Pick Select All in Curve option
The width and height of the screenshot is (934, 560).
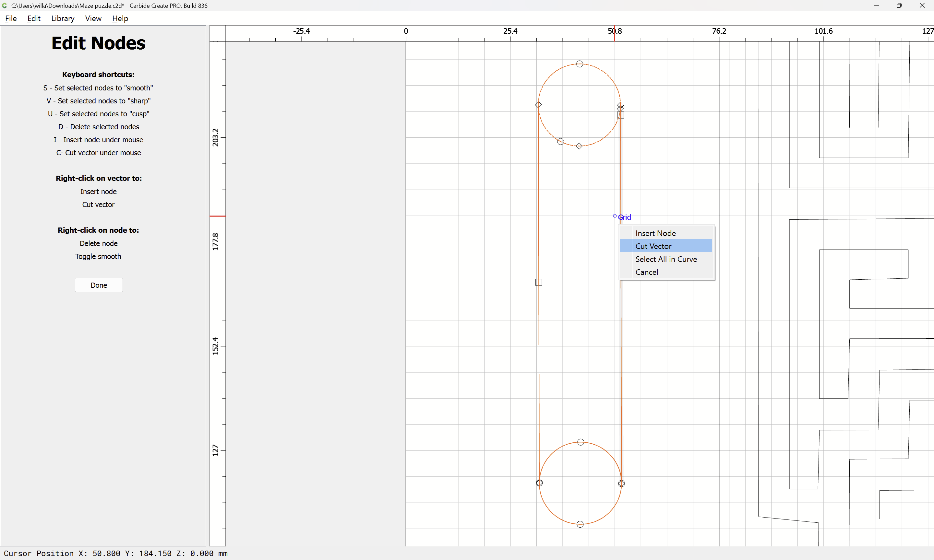tap(666, 259)
